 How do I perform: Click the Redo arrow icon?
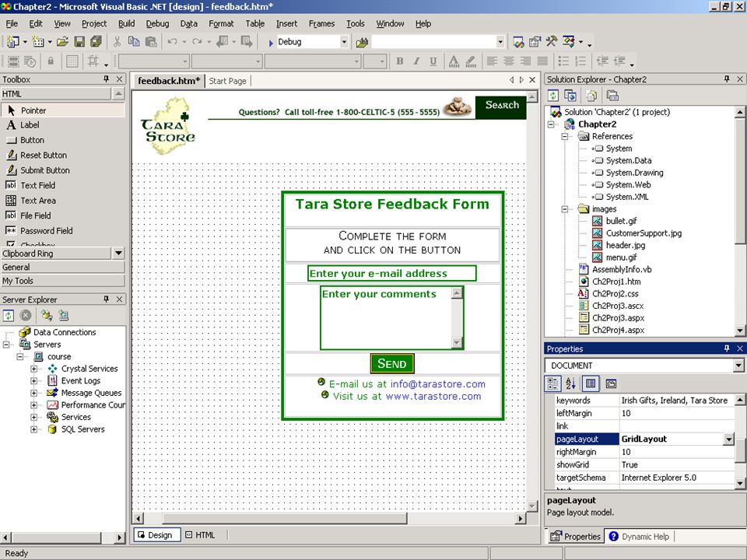click(197, 42)
